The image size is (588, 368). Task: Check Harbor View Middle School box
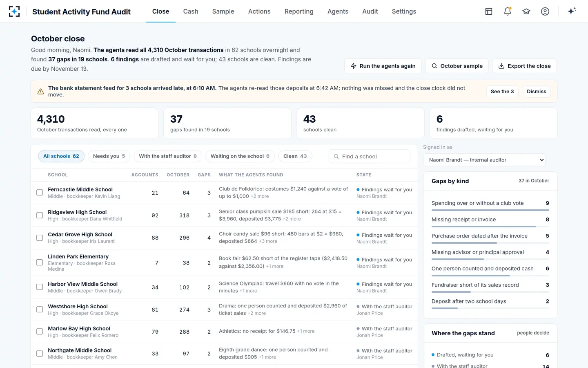point(40,287)
